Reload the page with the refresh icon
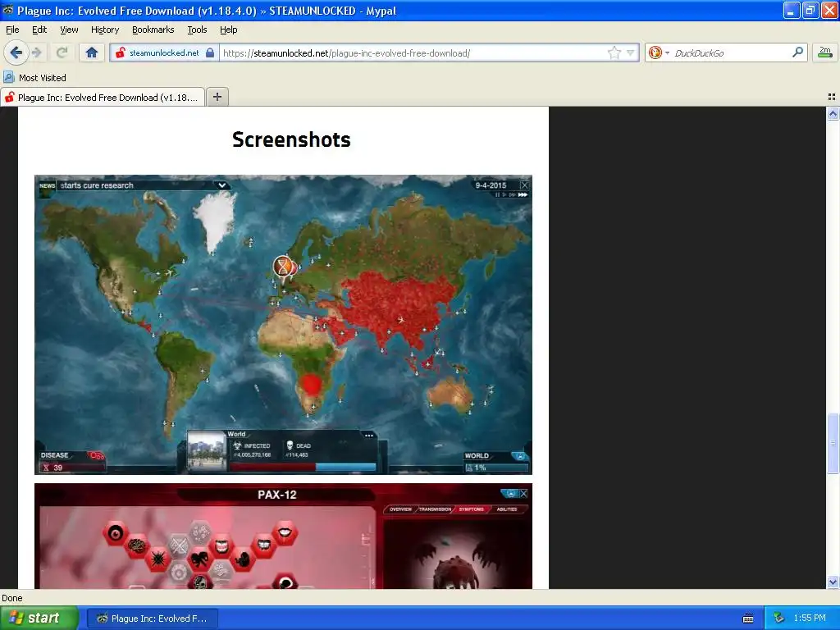Image resolution: width=840 pixels, height=630 pixels. 62,52
